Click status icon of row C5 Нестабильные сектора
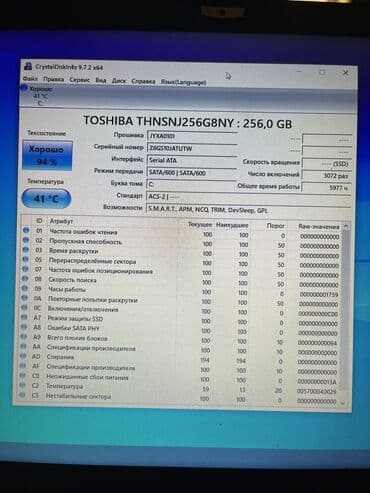The image size is (370, 493). pos(22,395)
